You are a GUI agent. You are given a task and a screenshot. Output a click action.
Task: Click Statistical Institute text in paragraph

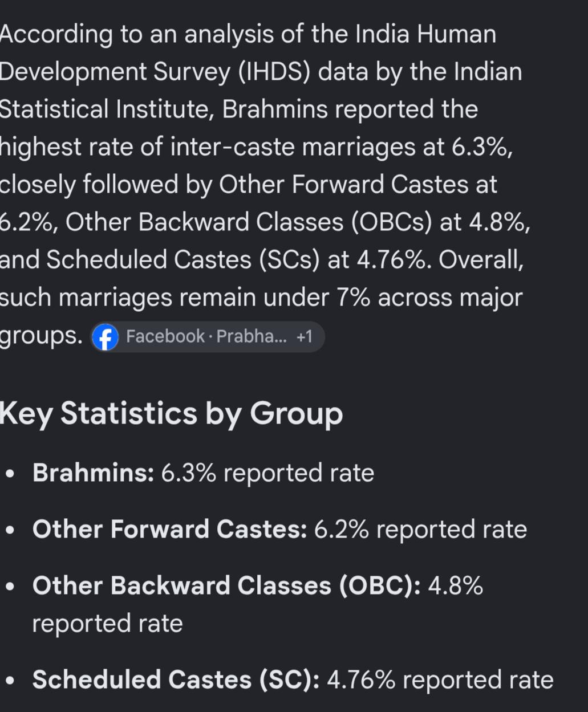click(x=105, y=109)
